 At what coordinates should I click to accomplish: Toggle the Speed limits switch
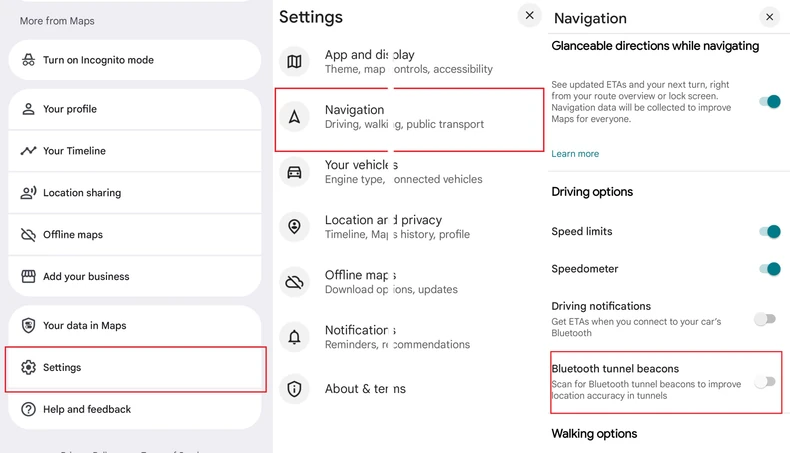[x=768, y=232]
